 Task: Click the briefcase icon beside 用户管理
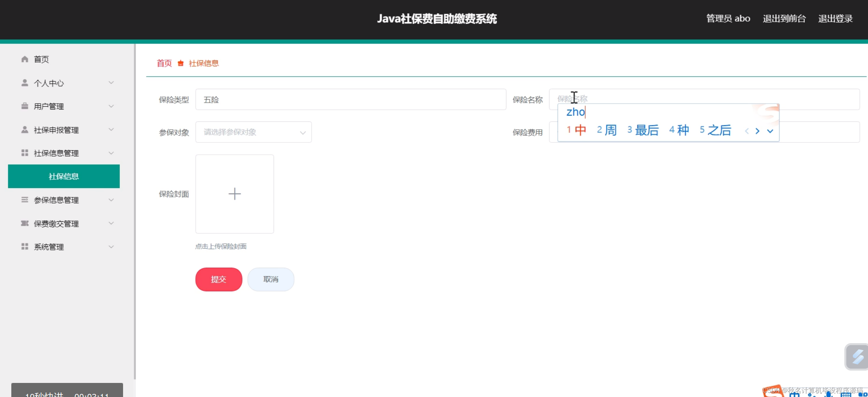24,106
